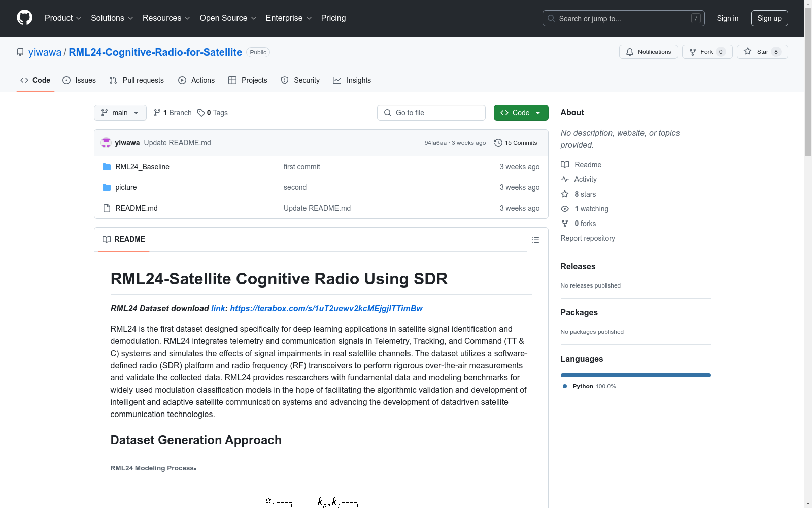Screen dimensions: 812x508
Task: Click the magnifier icon in Go to file
Action: coord(388,113)
